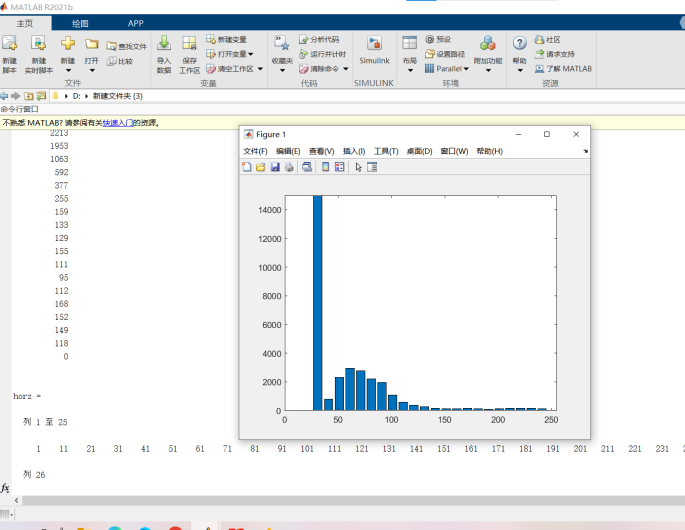Screen dimensions: 685x530
Task: Click the 新建变量 (New Variable) button
Action: (226, 39)
